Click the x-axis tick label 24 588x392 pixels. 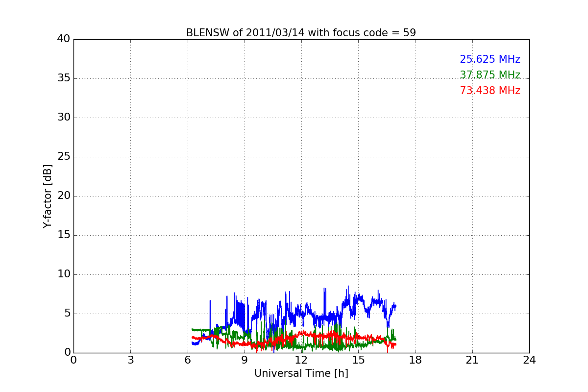tap(529, 360)
